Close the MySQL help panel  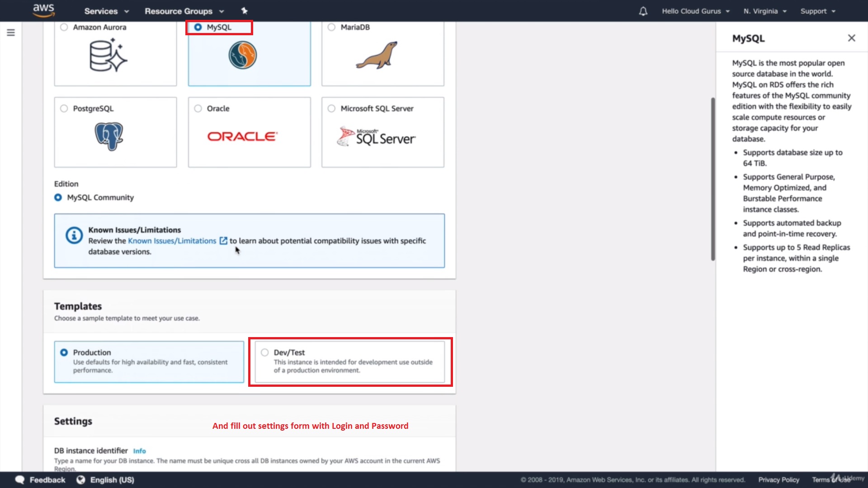pos(851,38)
